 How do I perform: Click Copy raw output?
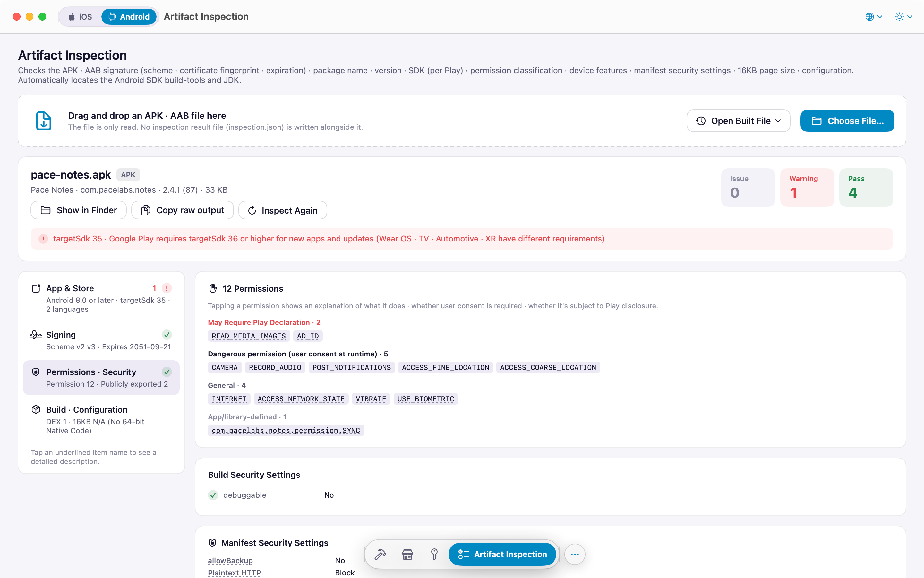pos(183,210)
